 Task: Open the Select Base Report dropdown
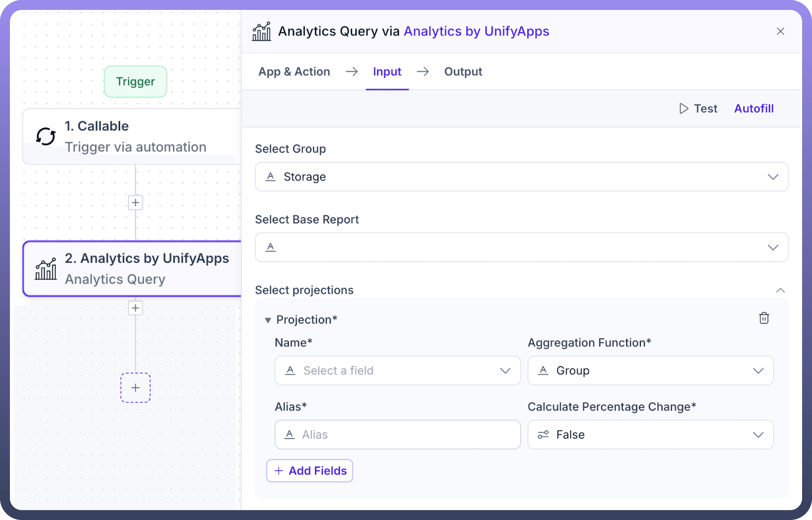click(521, 247)
